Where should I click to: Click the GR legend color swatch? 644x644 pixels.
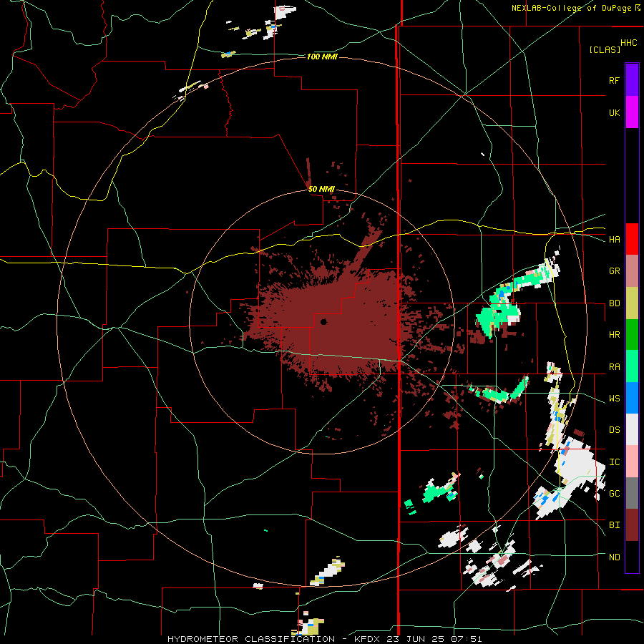632,271
